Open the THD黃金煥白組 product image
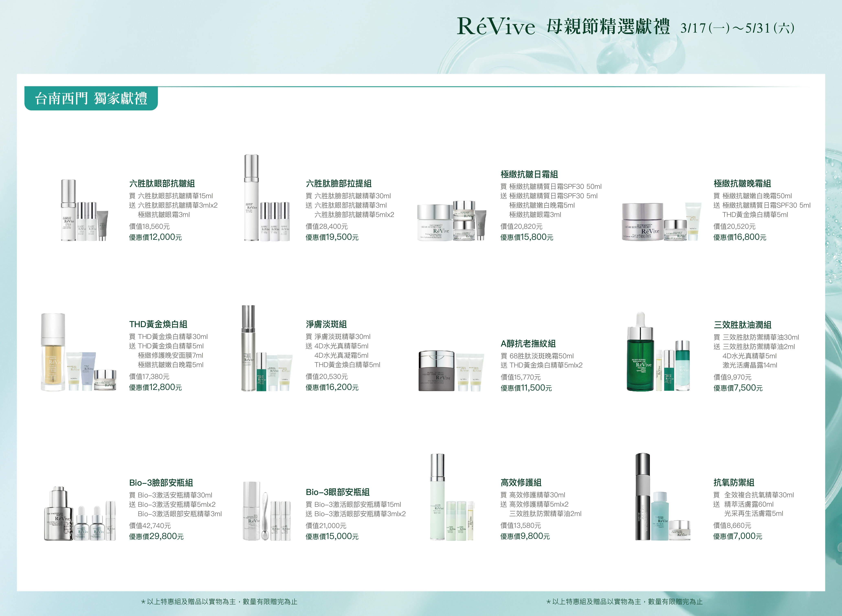 [78, 352]
